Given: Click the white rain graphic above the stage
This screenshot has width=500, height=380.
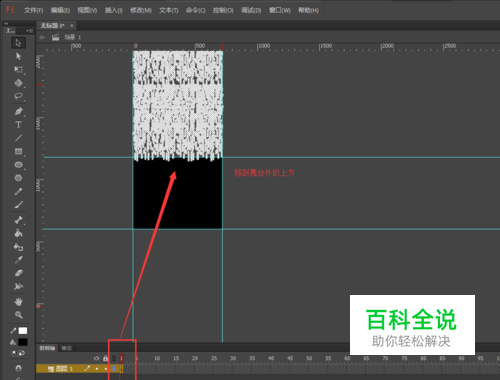Looking at the screenshot, I should (x=178, y=105).
